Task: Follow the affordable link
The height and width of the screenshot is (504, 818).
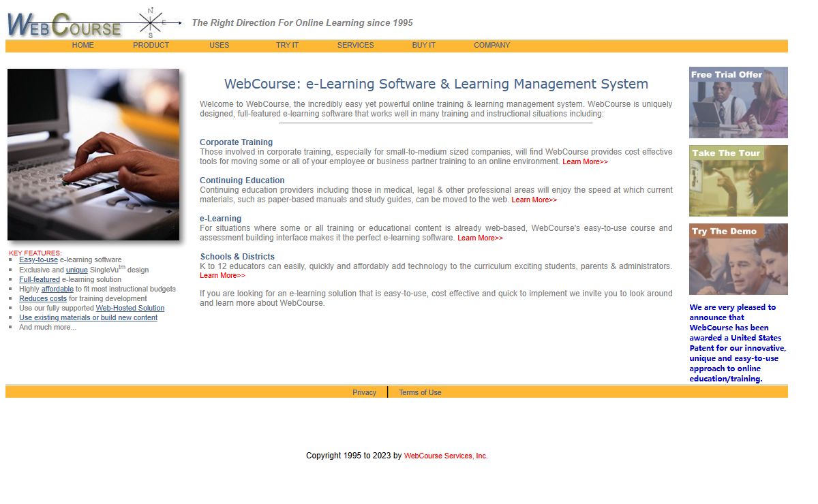Action: [x=57, y=289]
